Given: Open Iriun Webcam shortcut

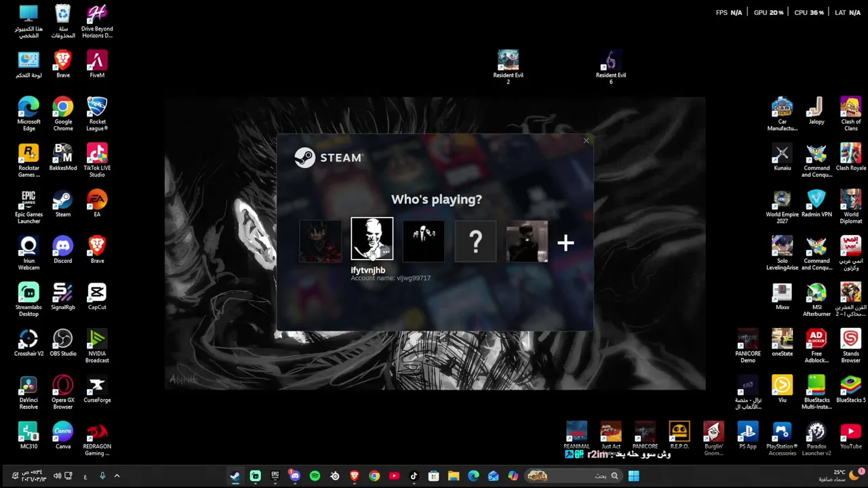Looking at the screenshot, I should pyautogui.click(x=28, y=253).
